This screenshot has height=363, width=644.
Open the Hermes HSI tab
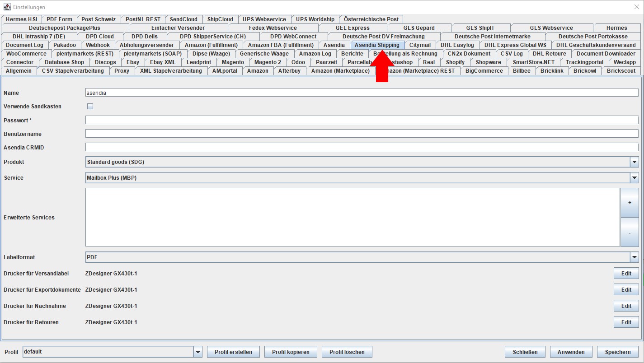(22, 19)
